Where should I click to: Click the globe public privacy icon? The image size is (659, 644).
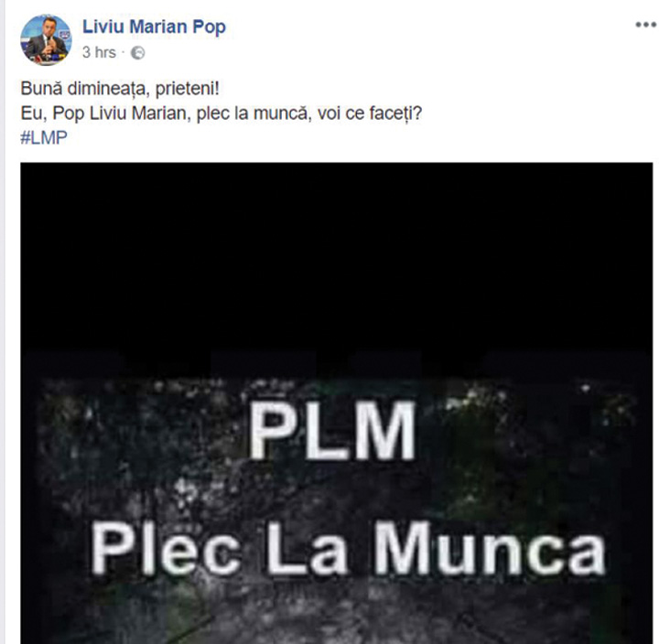138,53
